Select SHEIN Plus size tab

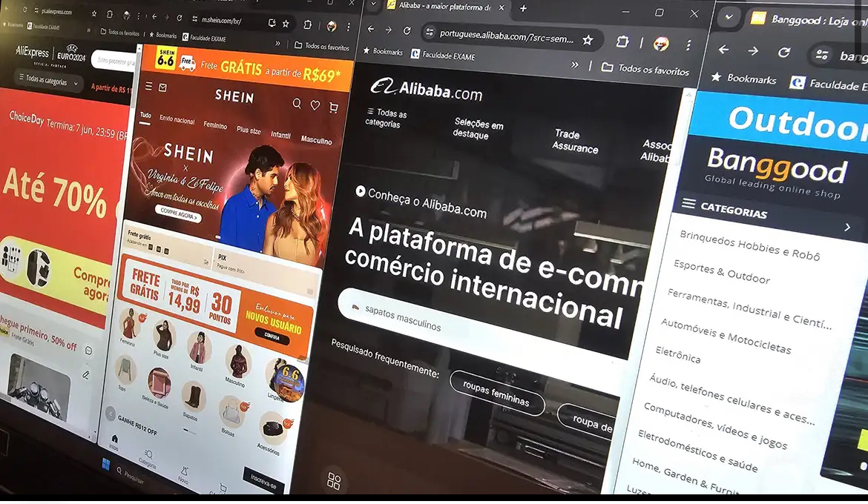pyautogui.click(x=249, y=130)
